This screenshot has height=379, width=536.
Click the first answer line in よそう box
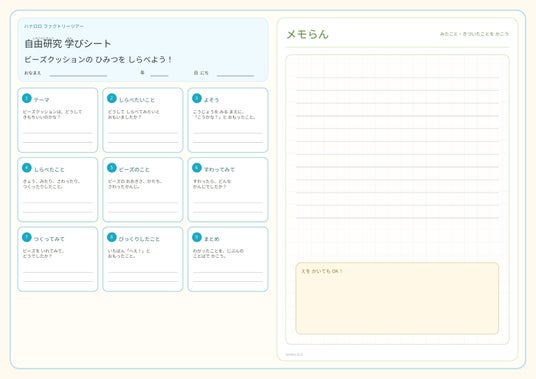(228, 133)
